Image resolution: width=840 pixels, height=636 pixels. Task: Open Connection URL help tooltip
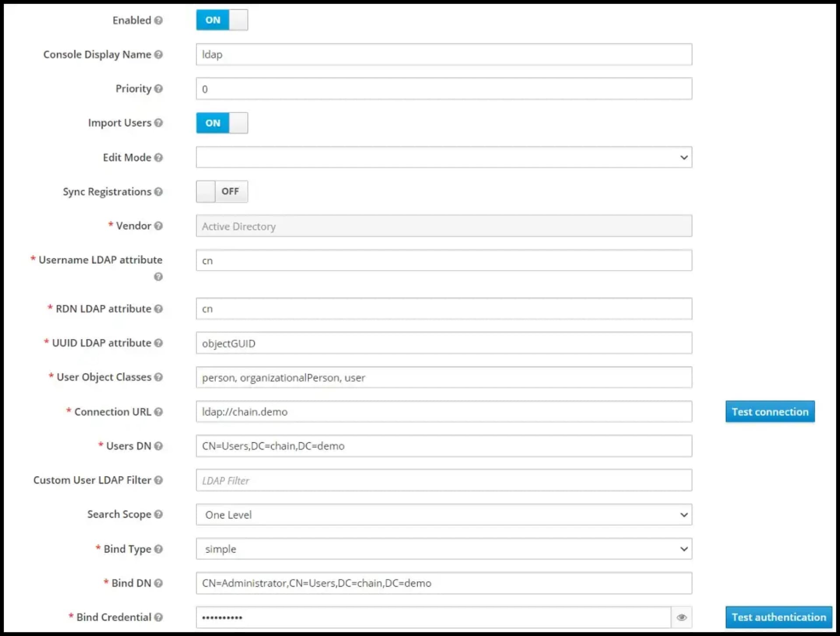click(158, 411)
